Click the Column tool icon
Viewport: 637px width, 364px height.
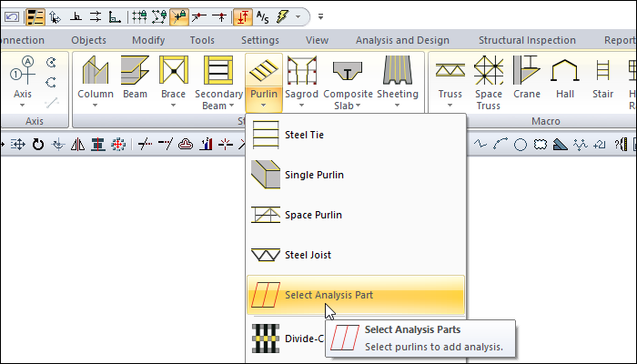point(95,71)
